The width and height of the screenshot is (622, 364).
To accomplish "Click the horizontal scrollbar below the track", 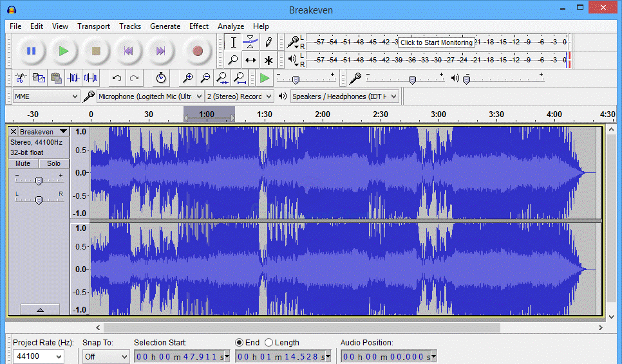I will click(x=301, y=327).
